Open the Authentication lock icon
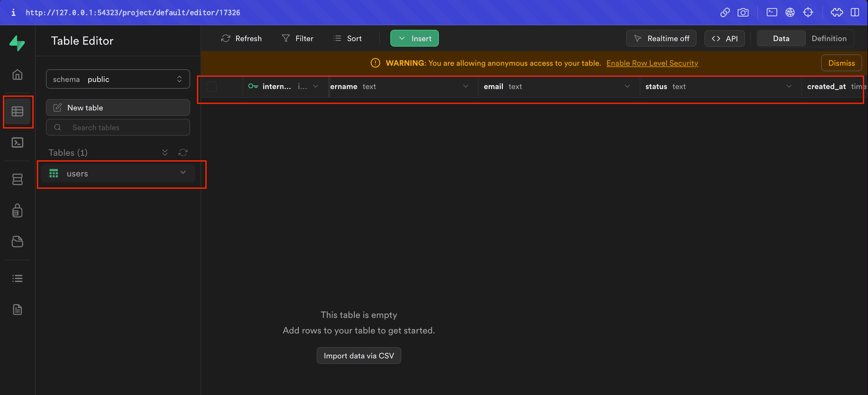 click(x=17, y=210)
